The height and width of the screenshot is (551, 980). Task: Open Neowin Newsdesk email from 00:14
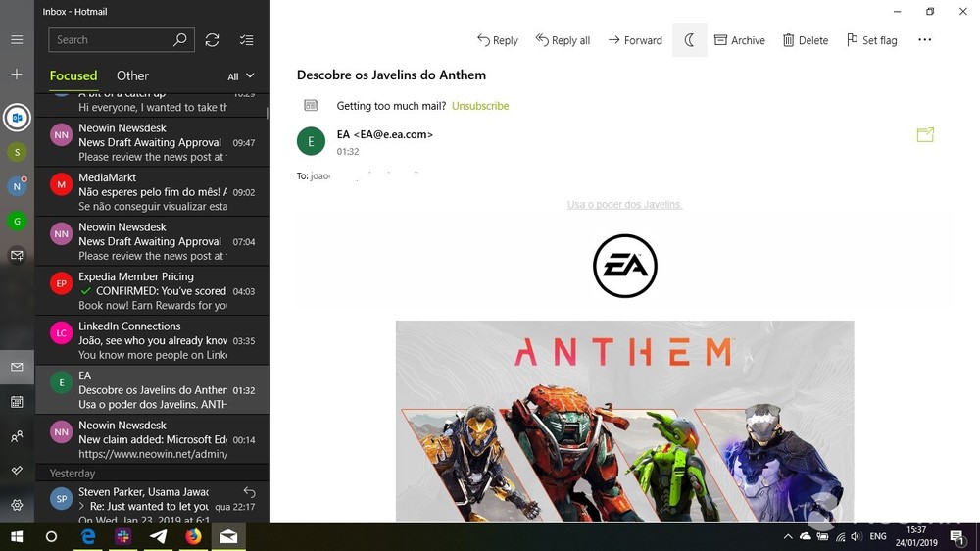click(153, 439)
